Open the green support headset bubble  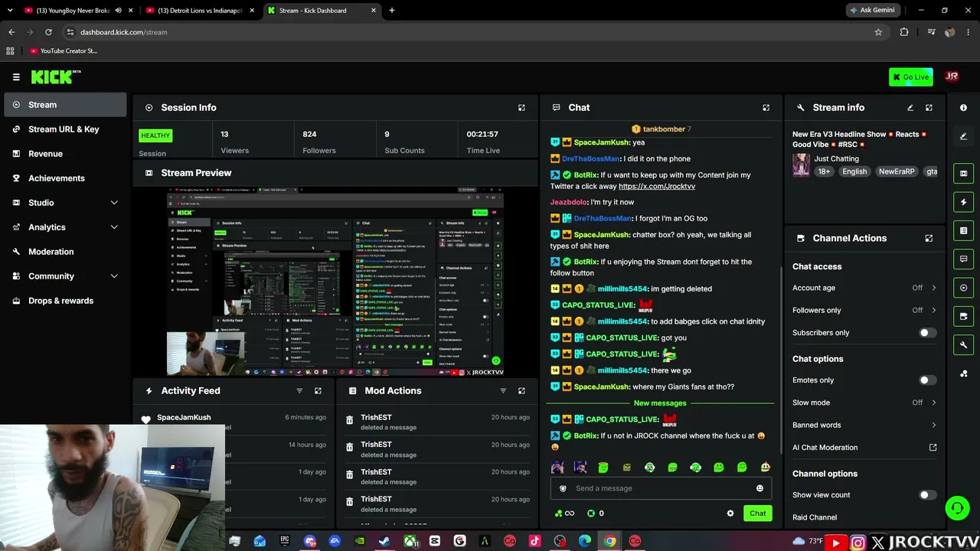coord(957,508)
